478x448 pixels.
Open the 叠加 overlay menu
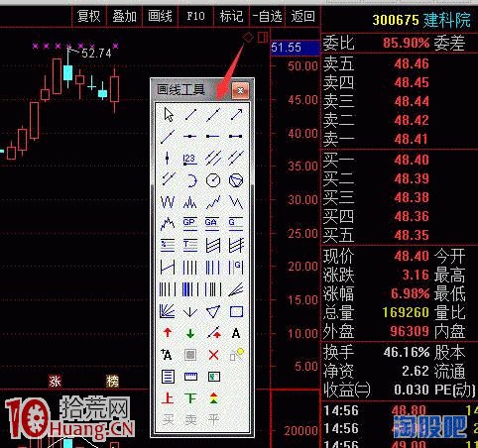124,16
